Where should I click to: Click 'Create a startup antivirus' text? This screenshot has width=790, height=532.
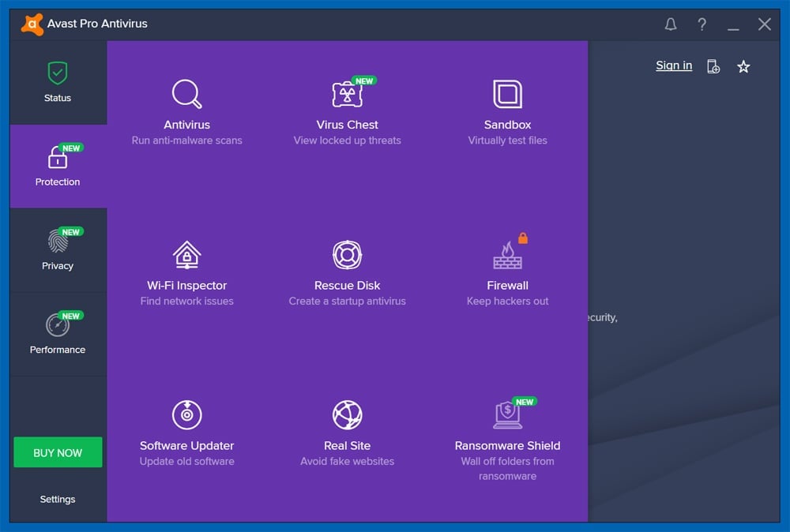pos(347,301)
